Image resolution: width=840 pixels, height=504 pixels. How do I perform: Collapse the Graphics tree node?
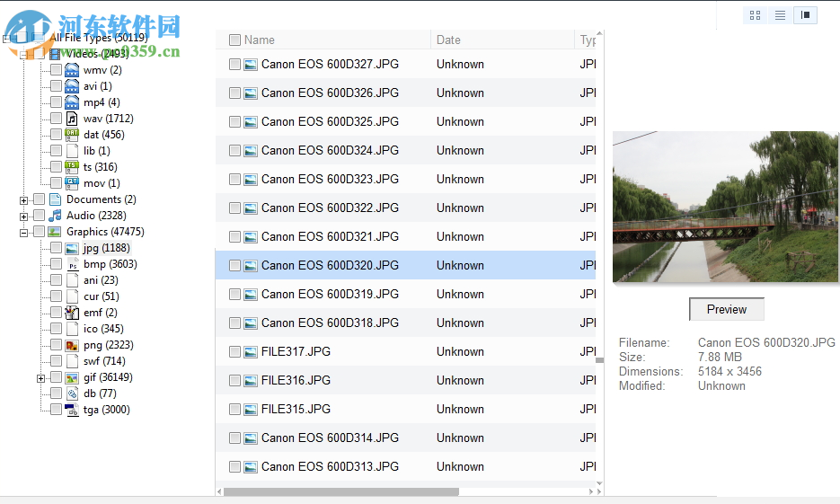click(23, 233)
